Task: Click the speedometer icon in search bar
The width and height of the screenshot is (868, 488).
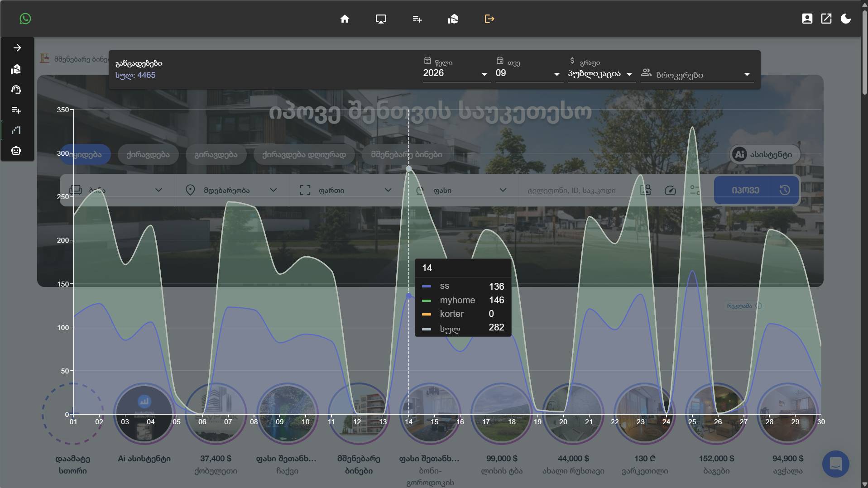Action: 670,190
